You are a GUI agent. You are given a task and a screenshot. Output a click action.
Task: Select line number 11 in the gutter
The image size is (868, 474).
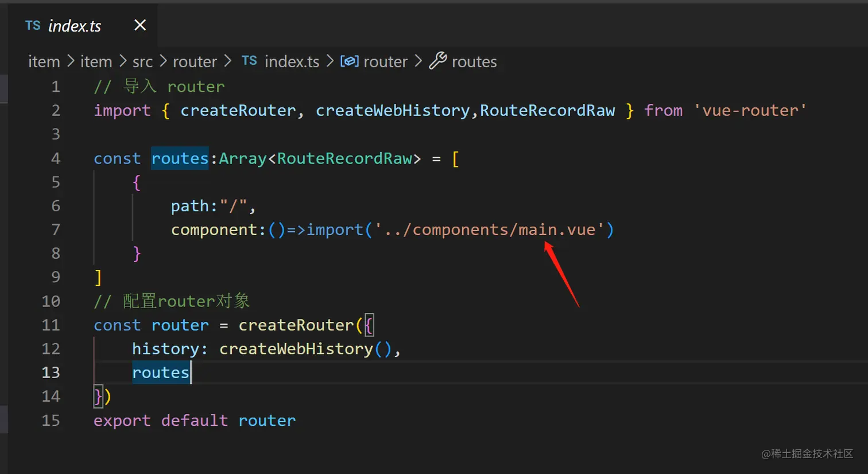pos(51,325)
